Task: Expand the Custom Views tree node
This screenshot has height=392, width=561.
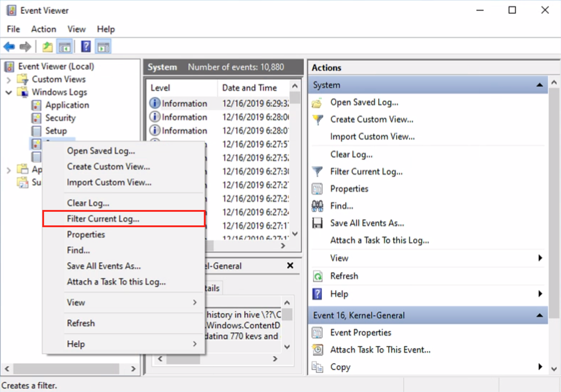Action: tap(9, 80)
